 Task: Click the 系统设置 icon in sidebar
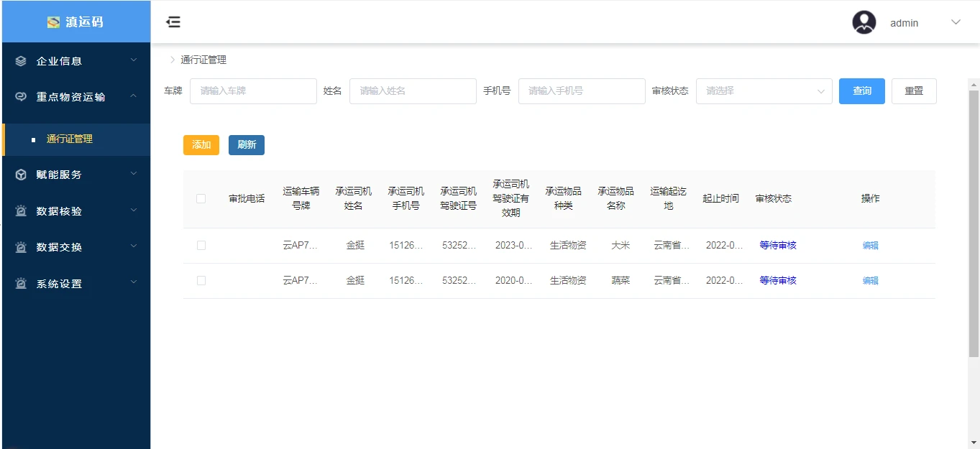(x=21, y=284)
